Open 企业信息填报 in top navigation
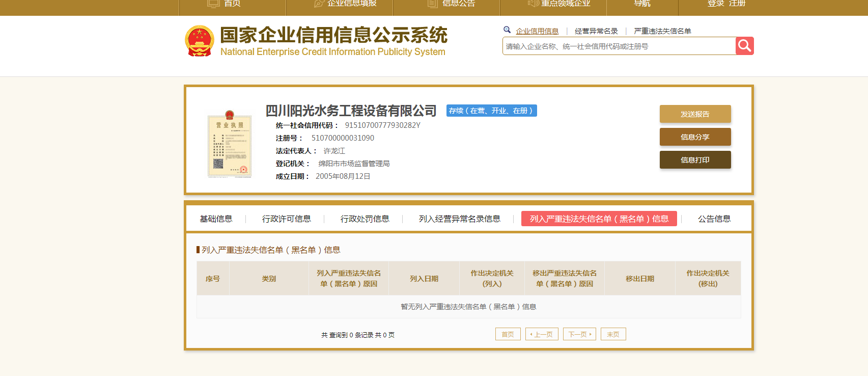This screenshot has height=376, width=868. (x=352, y=4)
